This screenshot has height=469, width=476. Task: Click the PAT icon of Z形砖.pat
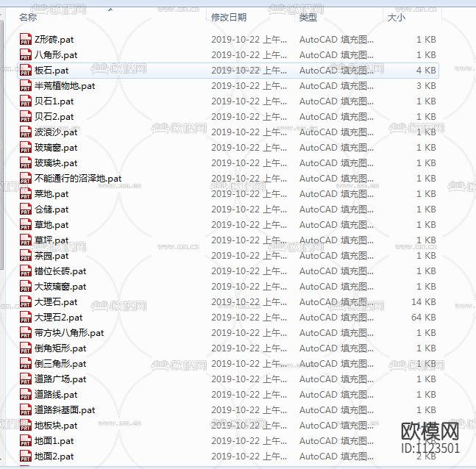coord(26,40)
